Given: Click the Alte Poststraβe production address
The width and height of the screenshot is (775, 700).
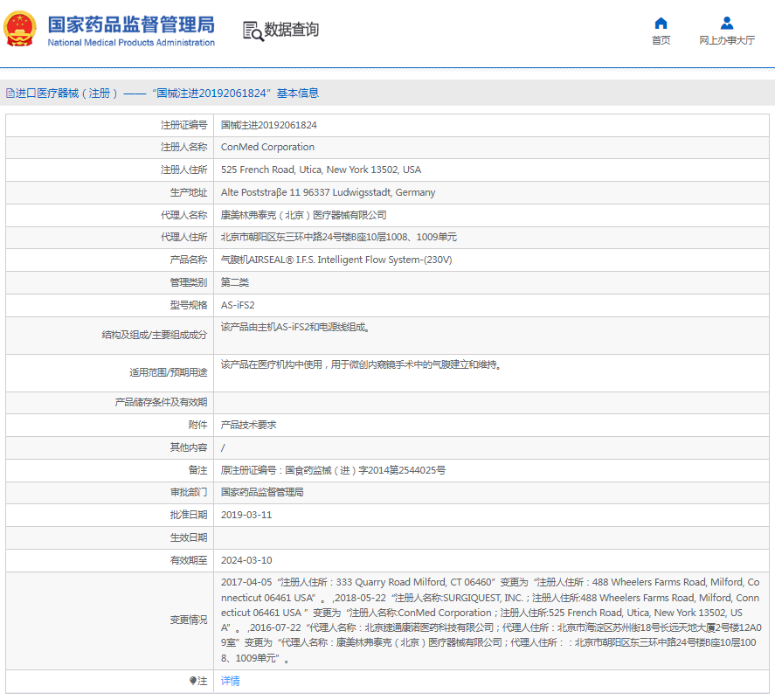Looking at the screenshot, I should point(329,192).
